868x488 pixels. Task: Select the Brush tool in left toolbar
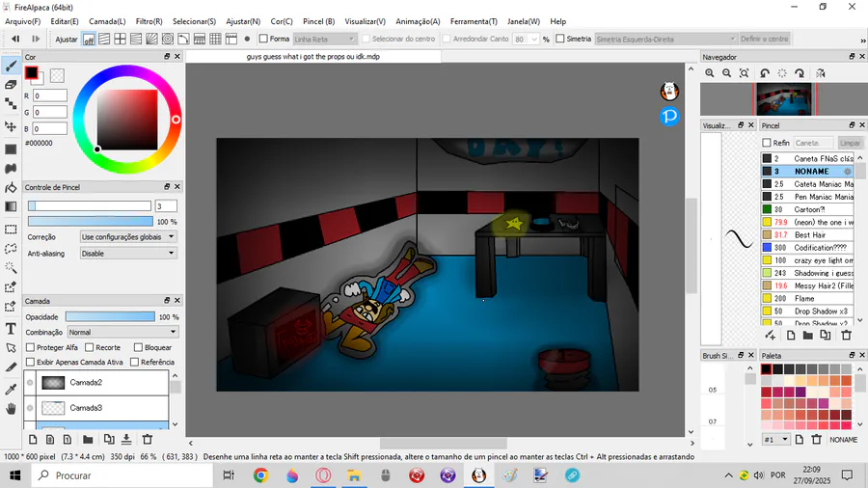click(x=11, y=66)
